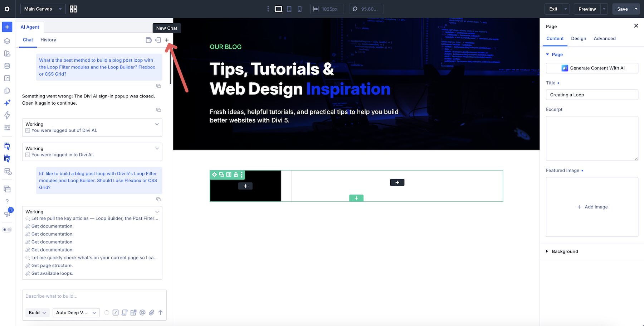Open the Design tab in Page panel
Viewport: 644px width, 326px height.
click(579, 38)
